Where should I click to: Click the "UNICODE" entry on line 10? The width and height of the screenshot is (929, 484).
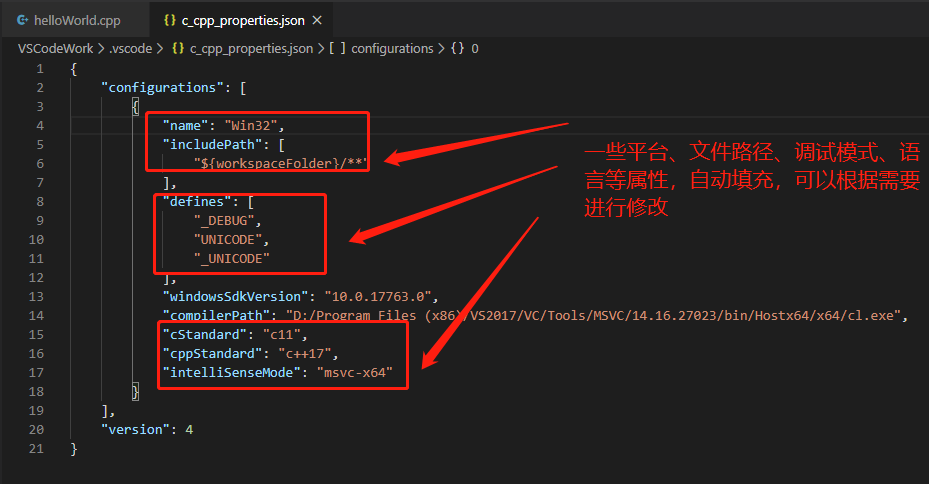(x=228, y=240)
